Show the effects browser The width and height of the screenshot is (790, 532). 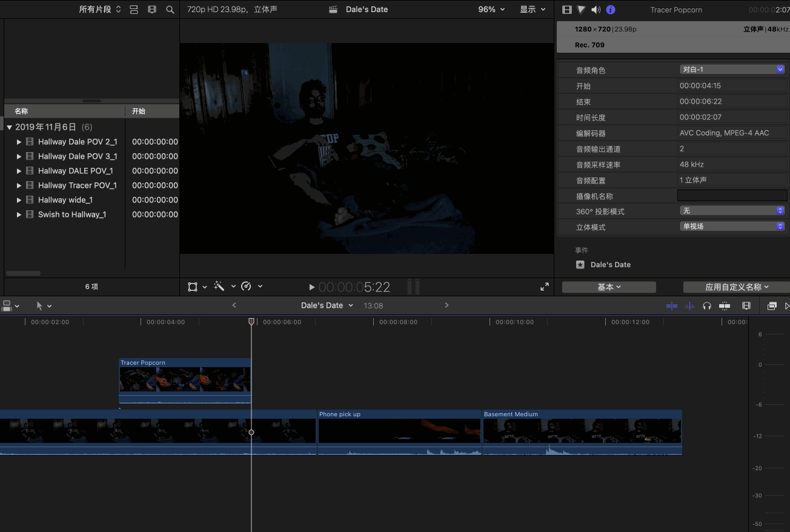coord(772,306)
